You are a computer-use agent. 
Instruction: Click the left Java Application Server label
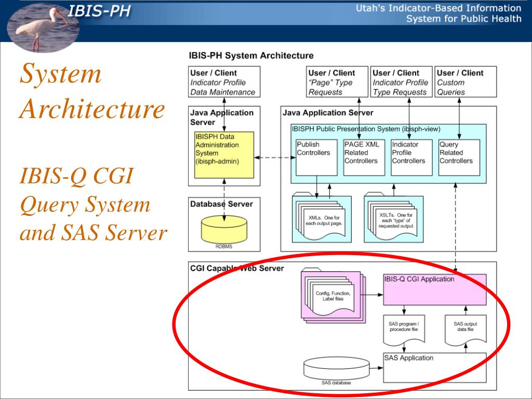click(221, 117)
